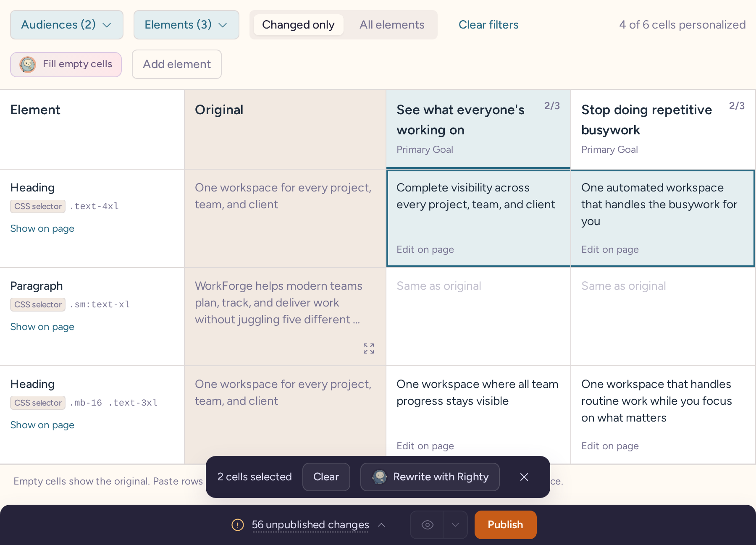Dismiss the selection bar with the X icon
This screenshot has height=545, width=756.
pos(524,477)
